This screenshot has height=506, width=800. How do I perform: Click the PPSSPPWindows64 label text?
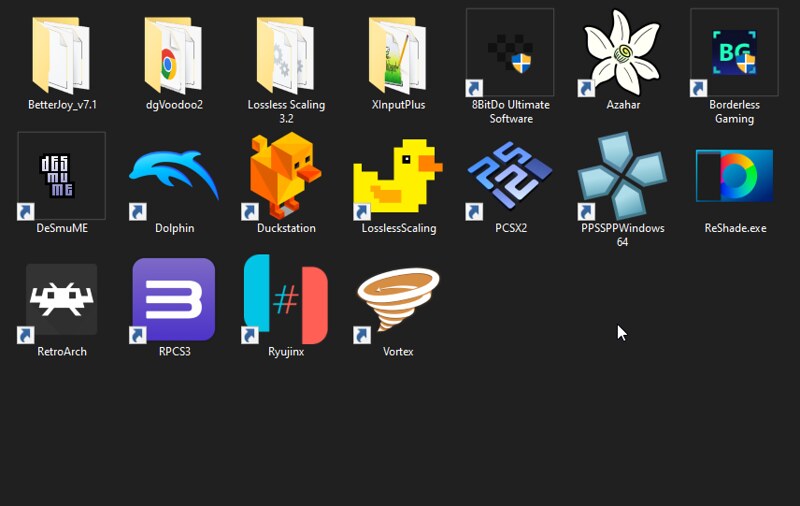[622, 235]
